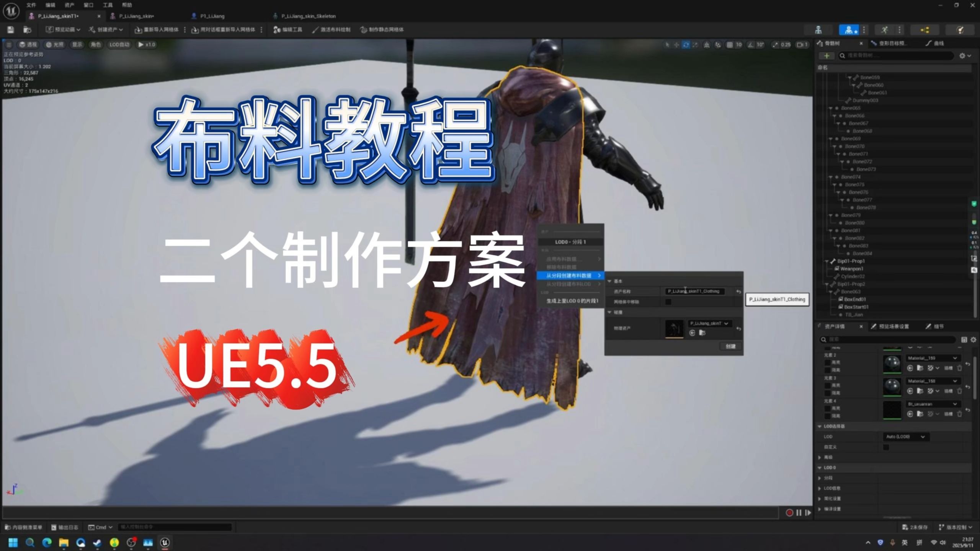Click the surface snapping icon in viewport toolbar
This screenshot has height=551, width=980.
[x=718, y=45]
